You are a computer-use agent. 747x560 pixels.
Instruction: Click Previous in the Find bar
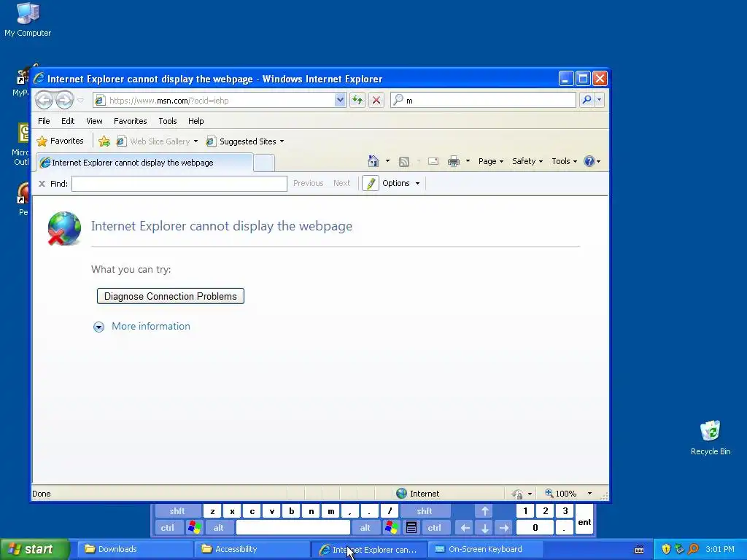[x=309, y=183]
